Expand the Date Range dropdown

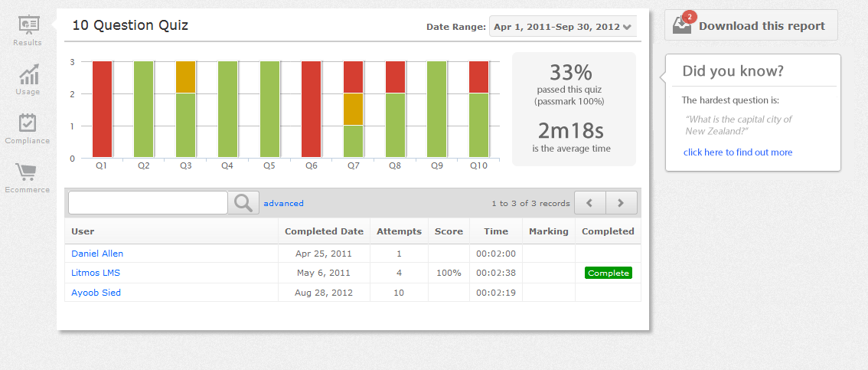coord(563,27)
